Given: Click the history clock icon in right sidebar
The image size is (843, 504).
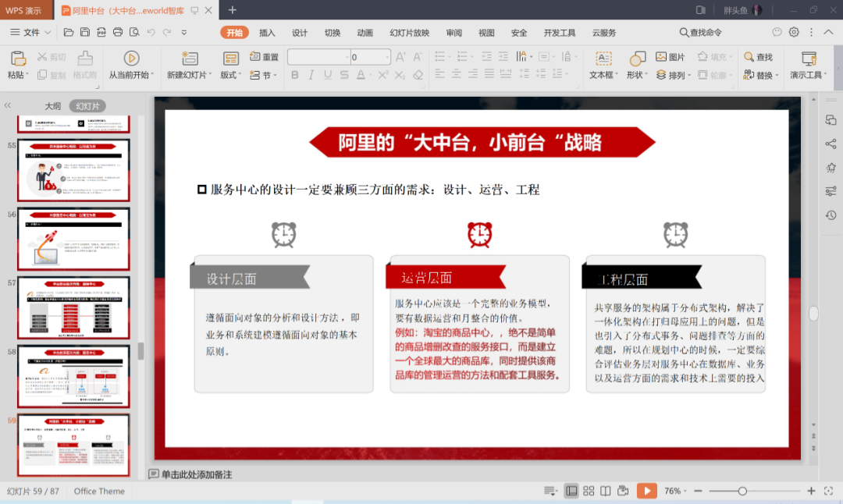Looking at the screenshot, I should tap(831, 215).
